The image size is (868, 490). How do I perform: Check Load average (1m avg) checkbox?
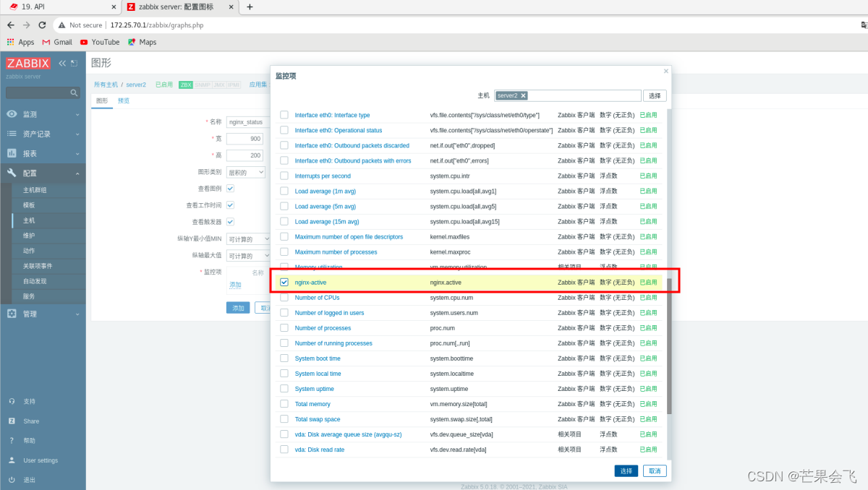[284, 191]
